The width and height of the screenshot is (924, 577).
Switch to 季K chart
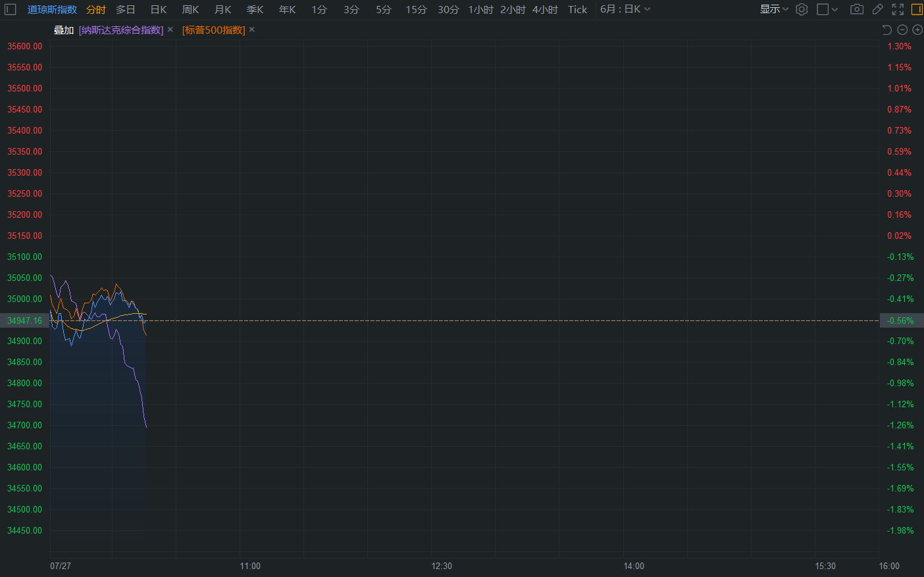(255, 10)
